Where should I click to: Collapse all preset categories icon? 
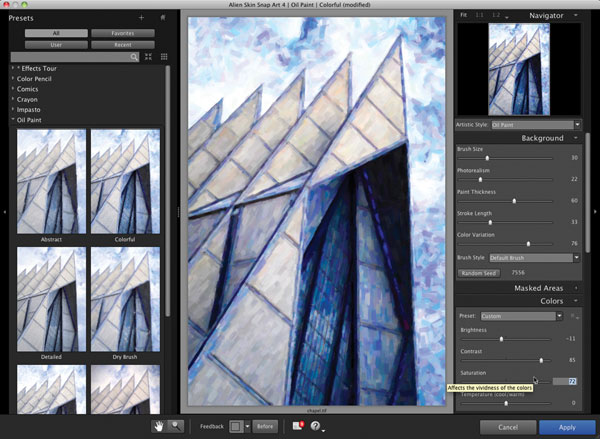[148, 57]
